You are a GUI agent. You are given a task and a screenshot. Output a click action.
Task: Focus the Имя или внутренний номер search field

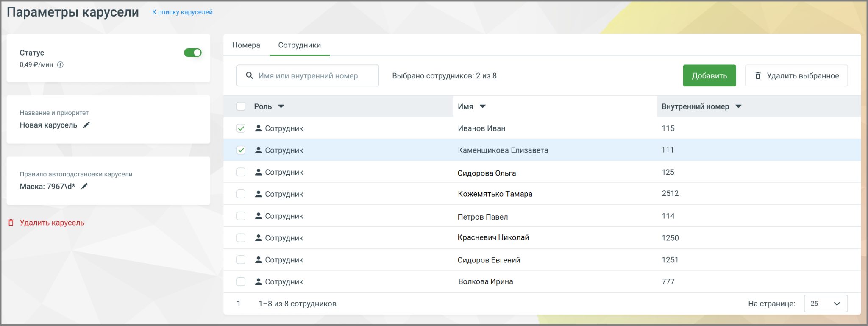pos(308,75)
